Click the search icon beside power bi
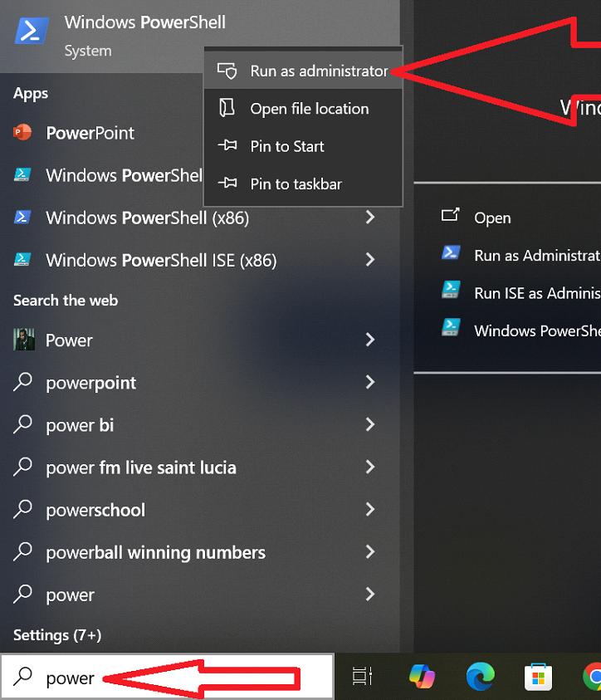Screen dimensions: 601x700 [22, 424]
